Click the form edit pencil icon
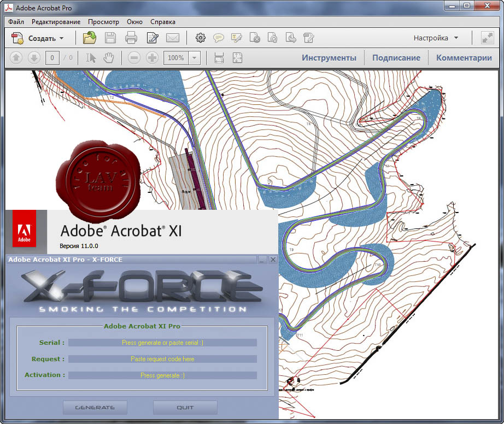Screen dimensions: 504x424 (308, 38)
